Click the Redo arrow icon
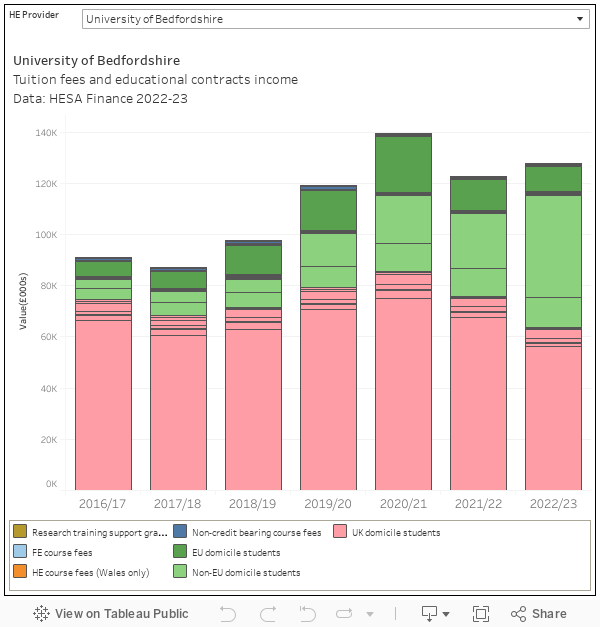The image size is (600, 627). click(x=268, y=613)
